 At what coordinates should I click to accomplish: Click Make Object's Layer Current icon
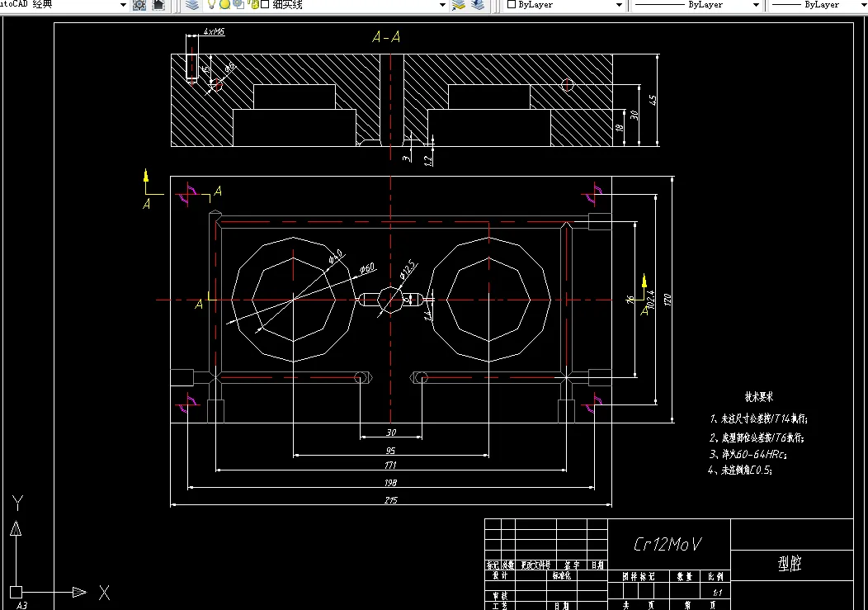point(459,5)
